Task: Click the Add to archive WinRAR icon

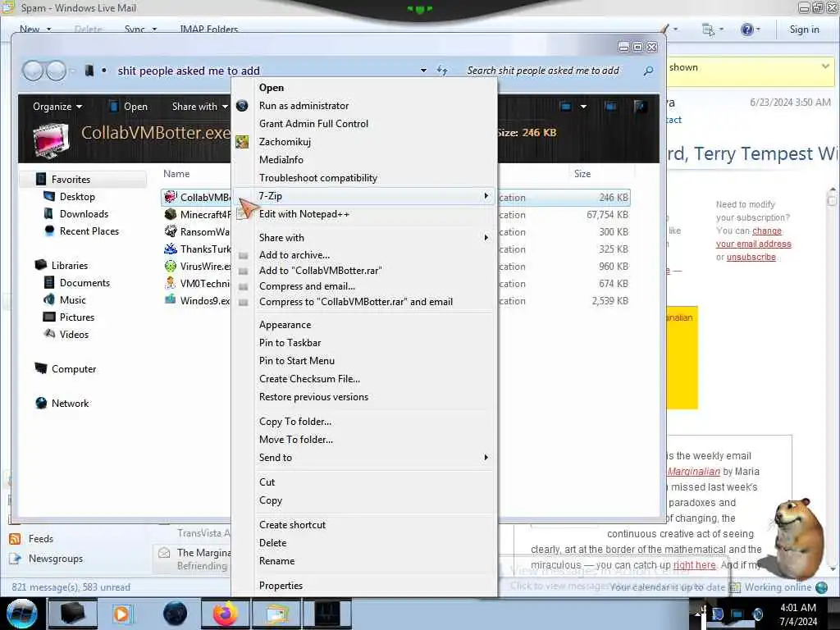Action: tap(243, 256)
